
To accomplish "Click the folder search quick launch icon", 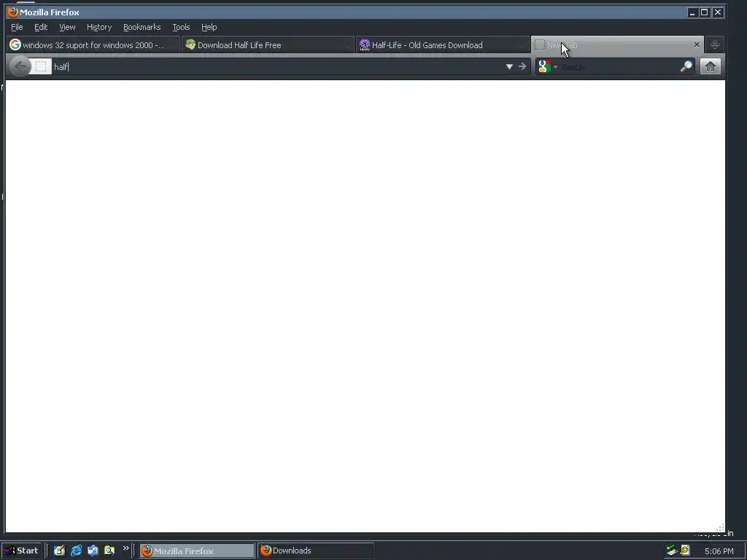I will (109, 551).
